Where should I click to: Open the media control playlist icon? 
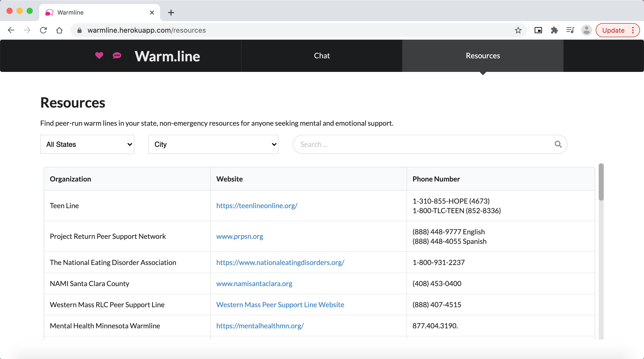pyautogui.click(x=570, y=30)
